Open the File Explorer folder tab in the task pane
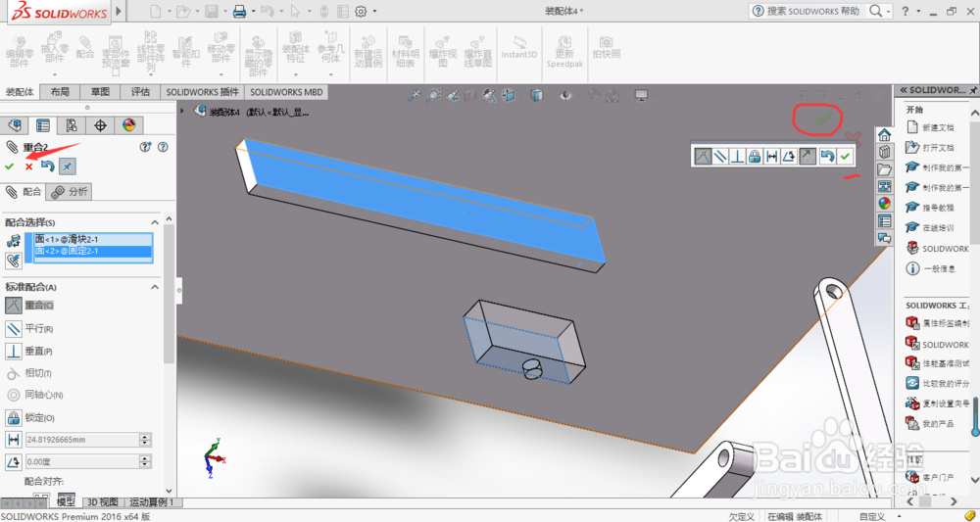 click(884, 169)
